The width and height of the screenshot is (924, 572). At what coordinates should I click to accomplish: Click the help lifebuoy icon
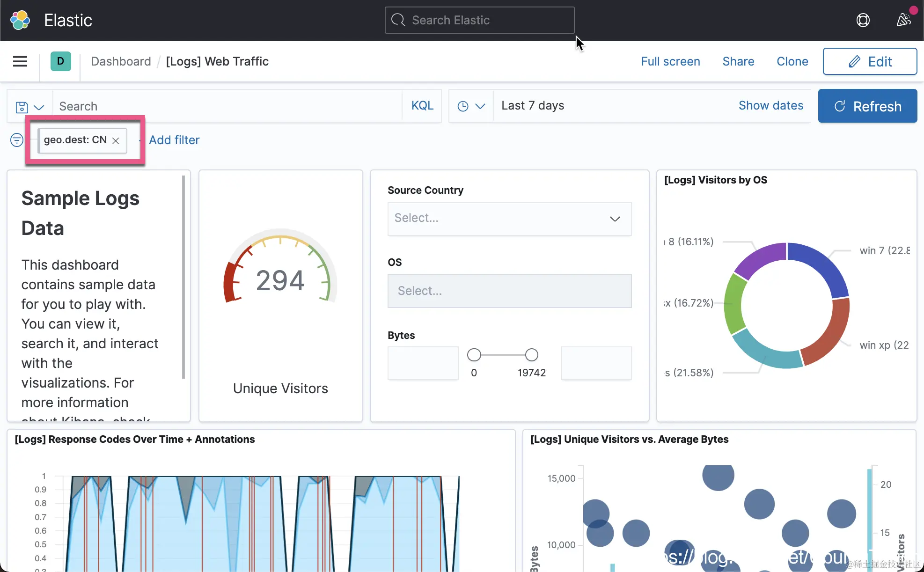tap(863, 20)
